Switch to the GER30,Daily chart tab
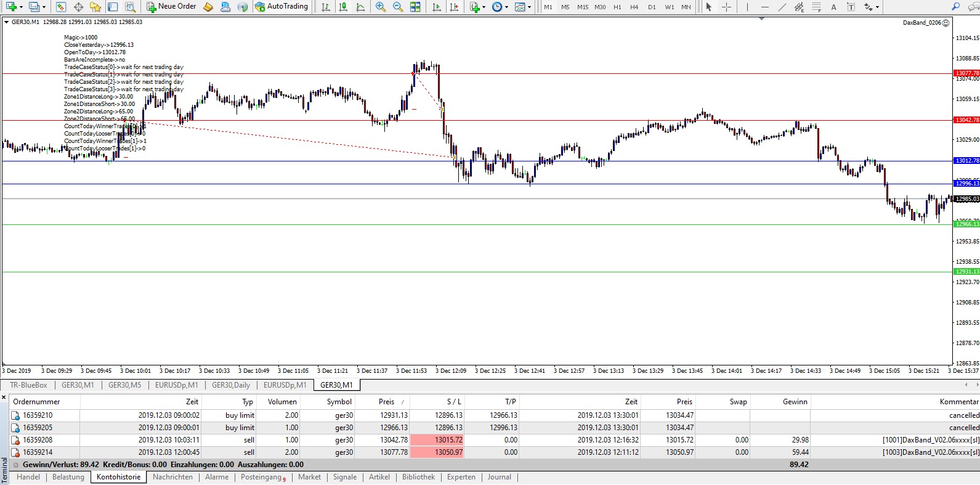This screenshot has width=980, height=485. (x=231, y=385)
